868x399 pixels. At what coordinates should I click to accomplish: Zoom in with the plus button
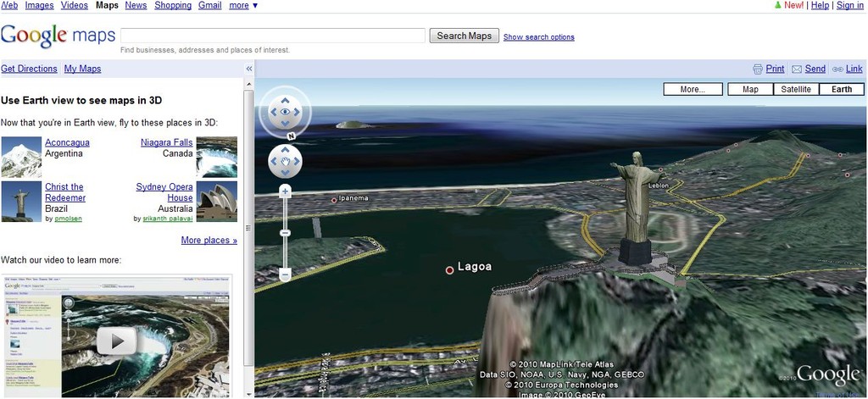(x=285, y=192)
